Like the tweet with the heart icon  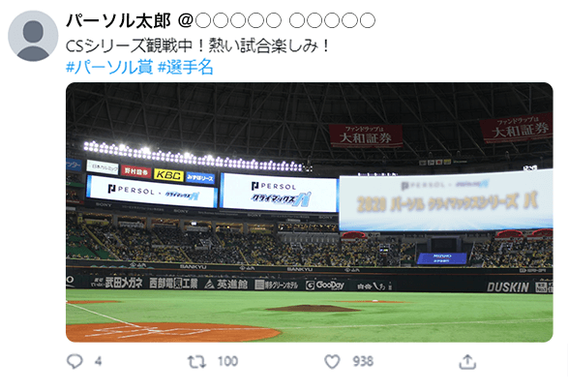point(332,362)
